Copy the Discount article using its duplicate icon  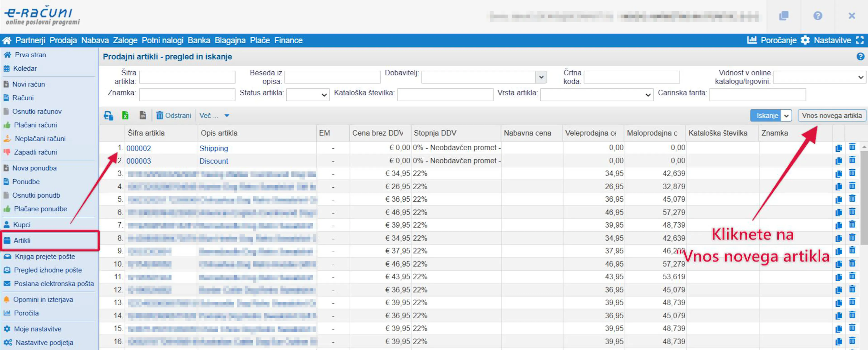(x=839, y=161)
